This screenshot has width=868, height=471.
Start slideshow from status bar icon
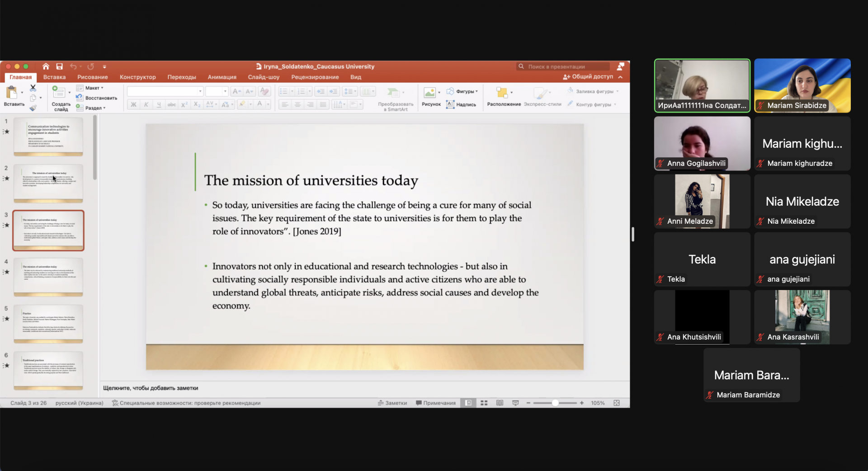click(x=515, y=403)
